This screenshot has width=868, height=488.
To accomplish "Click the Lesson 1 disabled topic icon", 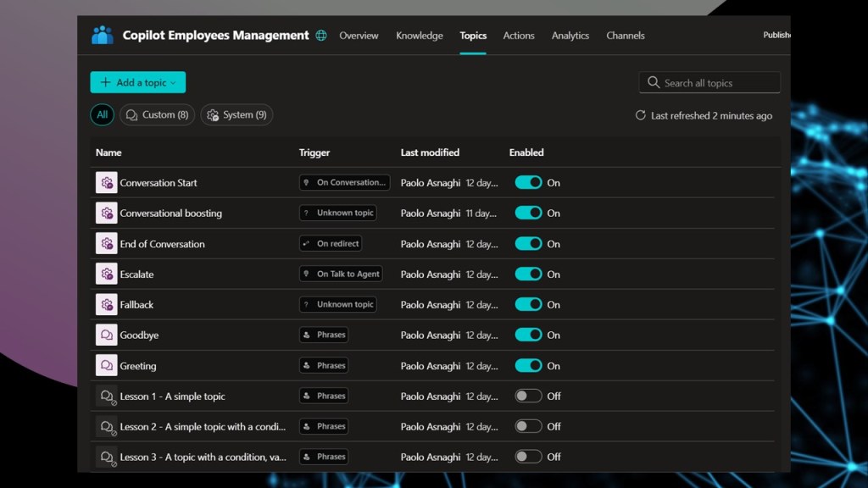I will 106,396.
